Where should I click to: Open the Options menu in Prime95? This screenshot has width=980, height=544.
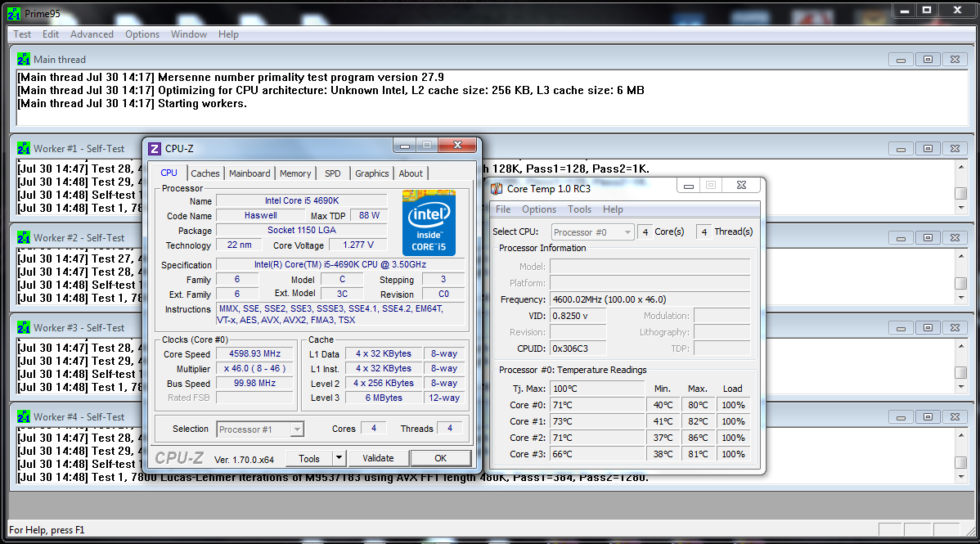coord(142,34)
